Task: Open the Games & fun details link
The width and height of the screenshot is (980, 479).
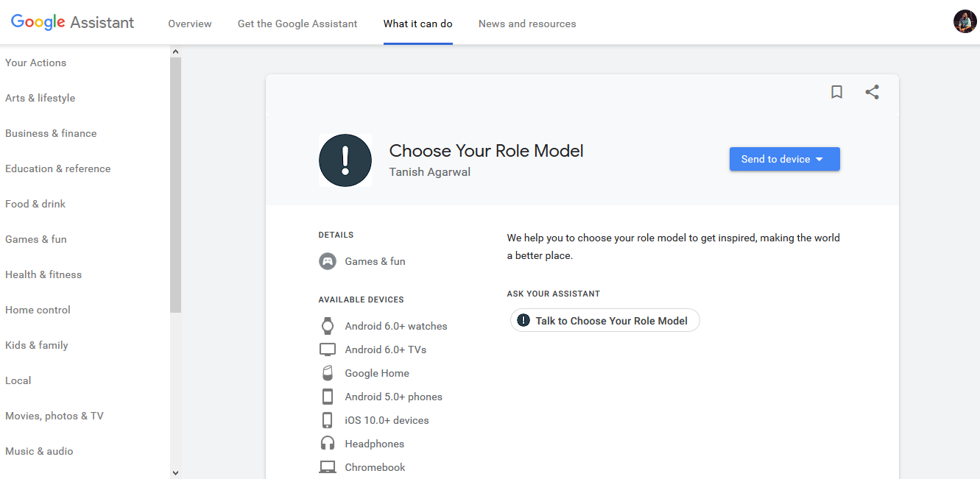Action: [376, 261]
